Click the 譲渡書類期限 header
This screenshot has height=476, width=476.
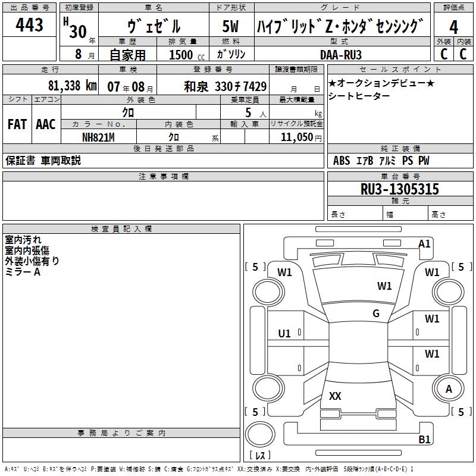(x=296, y=69)
